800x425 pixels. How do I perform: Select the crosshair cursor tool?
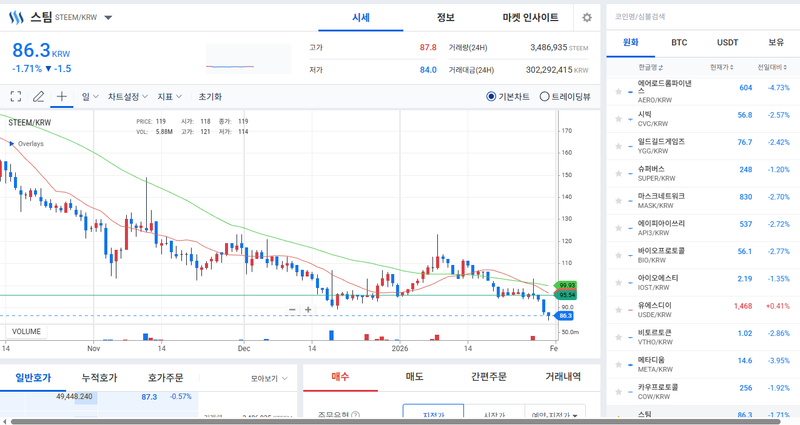[x=62, y=97]
